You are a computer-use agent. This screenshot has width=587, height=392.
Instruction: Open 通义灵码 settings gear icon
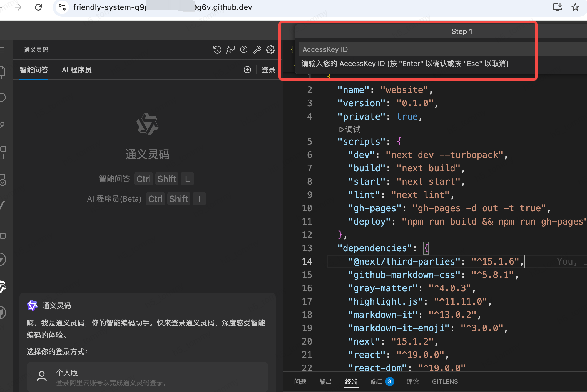tap(270, 50)
